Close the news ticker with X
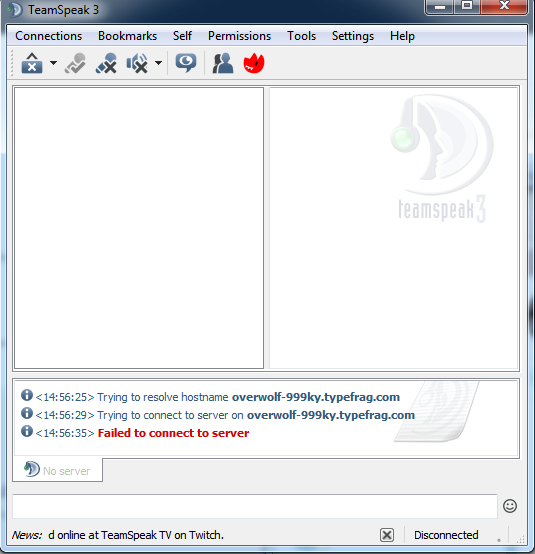Image resolution: width=535 pixels, height=554 pixels. (x=387, y=535)
